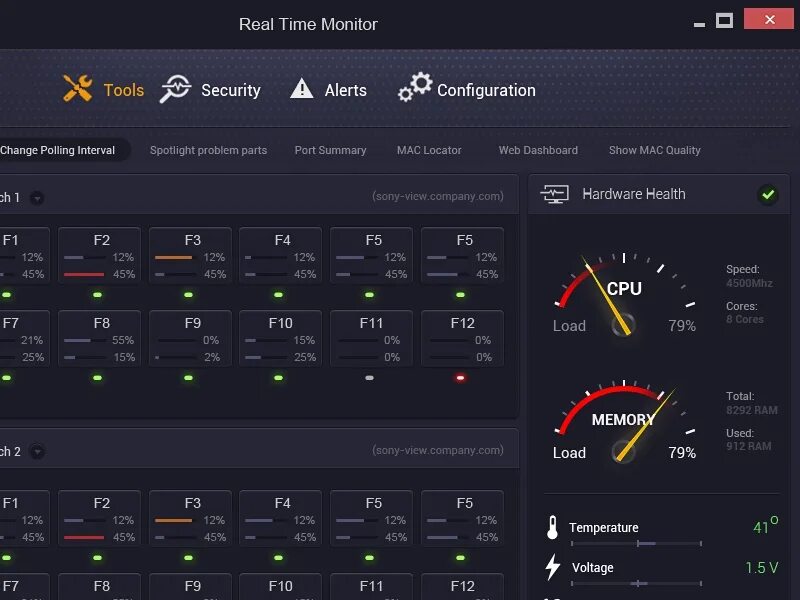Click the 912 RAM used value
The width and height of the screenshot is (800, 600).
[x=748, y=446]
